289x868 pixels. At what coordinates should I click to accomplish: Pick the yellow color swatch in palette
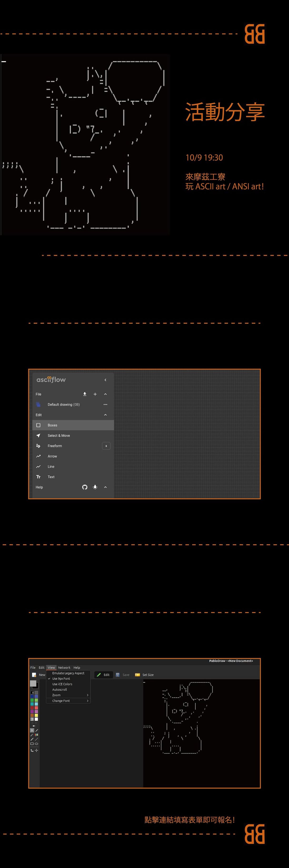click(x=36, y=715)
